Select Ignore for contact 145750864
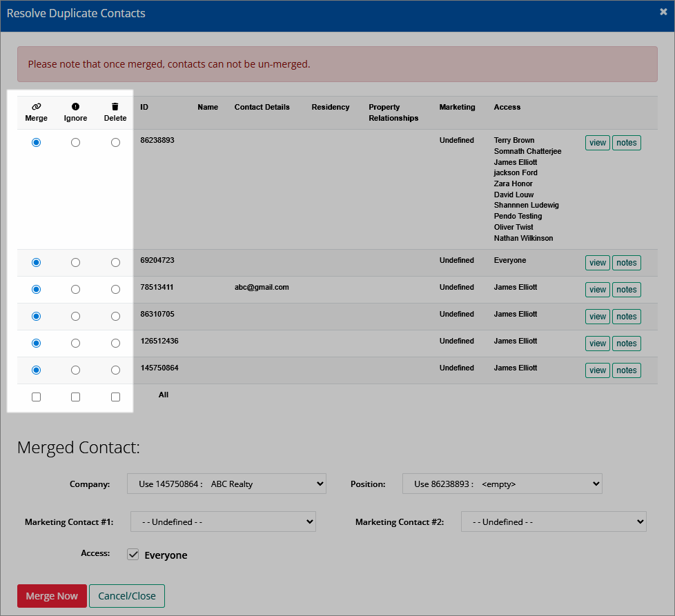The image size is (675, 616). [75, 370]
